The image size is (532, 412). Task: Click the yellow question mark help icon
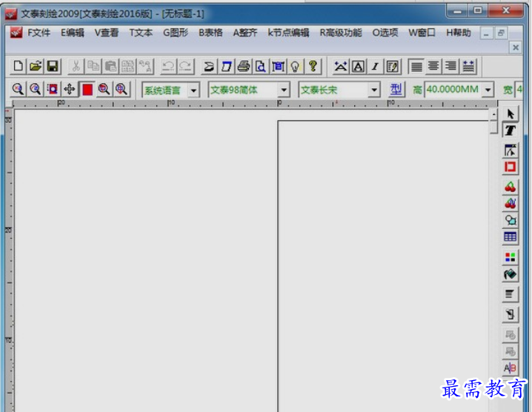313,66
